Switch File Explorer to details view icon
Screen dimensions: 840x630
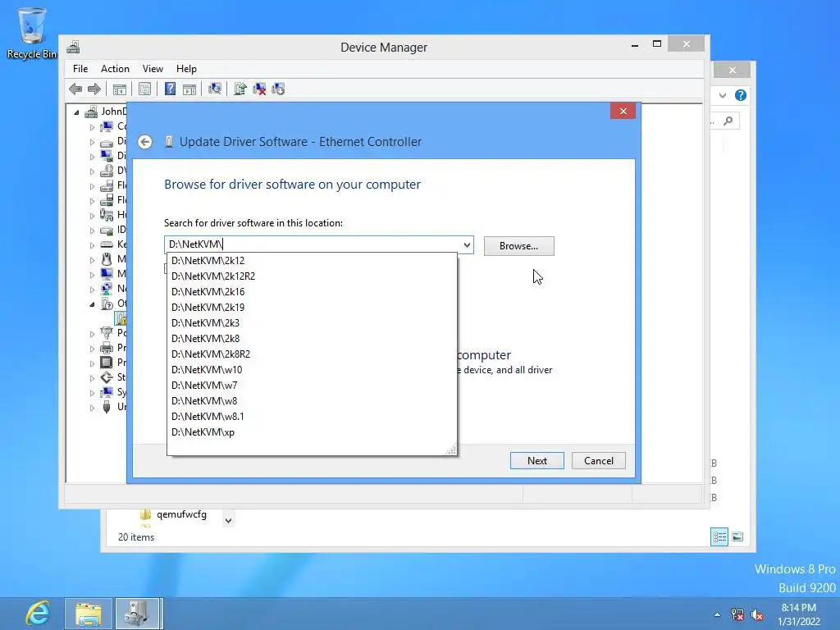click(719, 536)
